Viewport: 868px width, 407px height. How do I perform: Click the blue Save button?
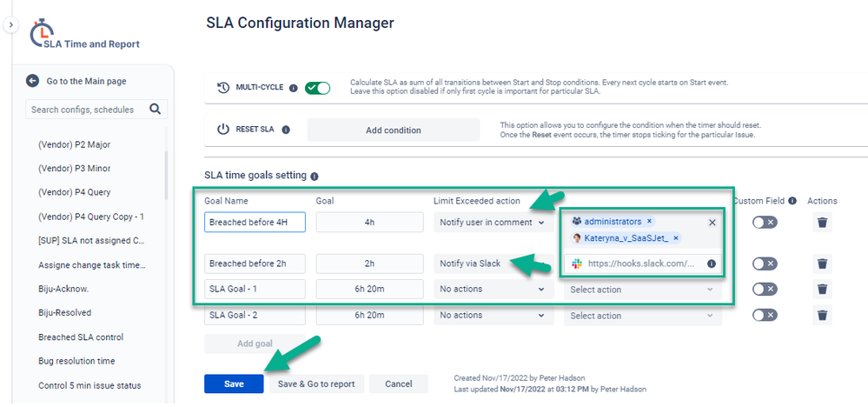pos(234,384)
